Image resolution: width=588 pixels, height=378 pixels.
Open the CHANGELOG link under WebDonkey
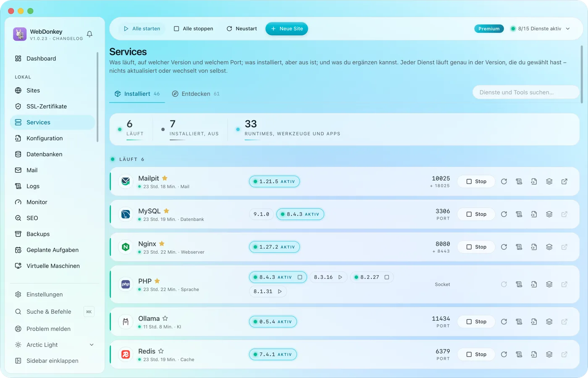click(x=68, y=39)
